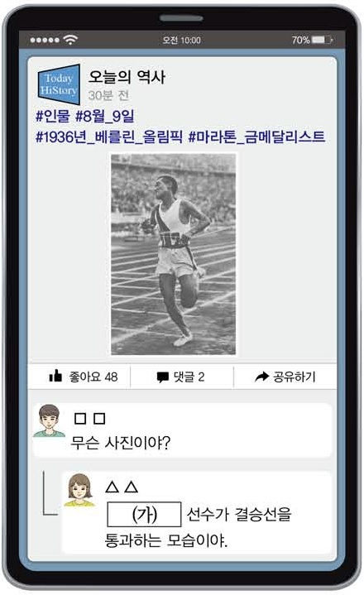364x595 pixels.
Task: Tap the 30분 전 timestamp
Action: [108, 95]
